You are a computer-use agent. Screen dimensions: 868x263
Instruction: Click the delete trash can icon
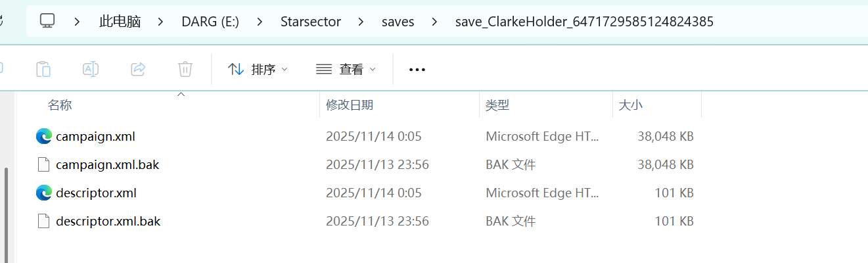click(185, 69)
